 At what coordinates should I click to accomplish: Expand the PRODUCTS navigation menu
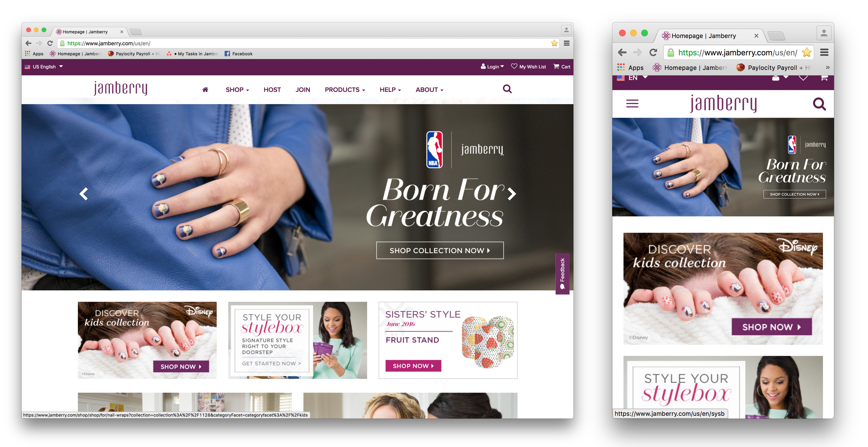[345, 90]
